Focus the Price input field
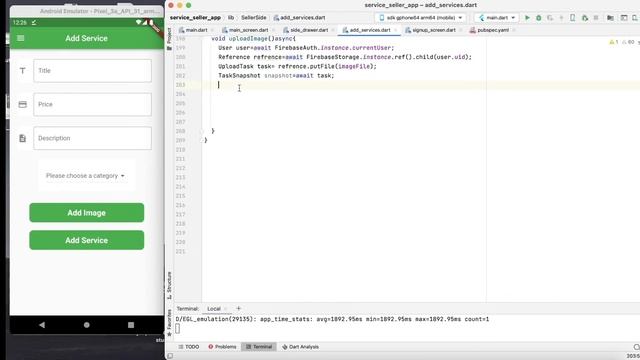This screenshot has height=360, width=640. click(x=93, y=104)
